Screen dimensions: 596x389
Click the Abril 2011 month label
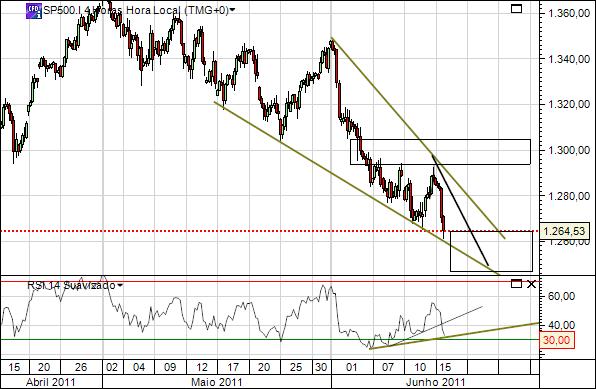click(x=51, y=382)
